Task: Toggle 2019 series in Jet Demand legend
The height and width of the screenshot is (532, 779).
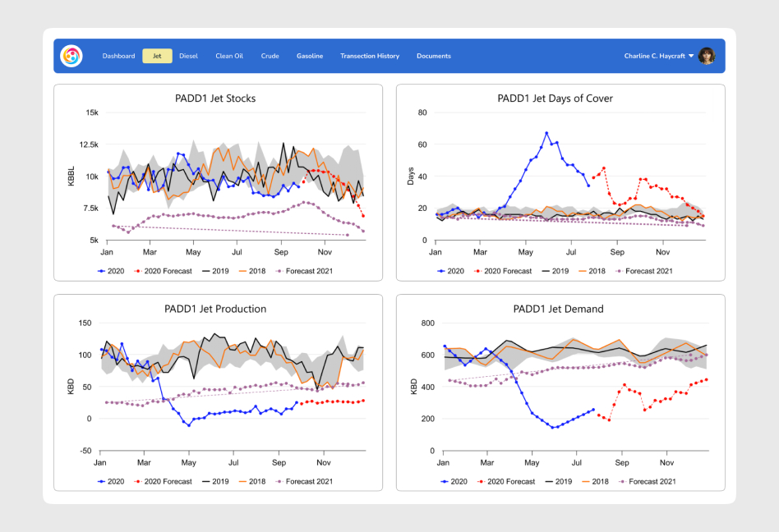Action: coord(559,481)
